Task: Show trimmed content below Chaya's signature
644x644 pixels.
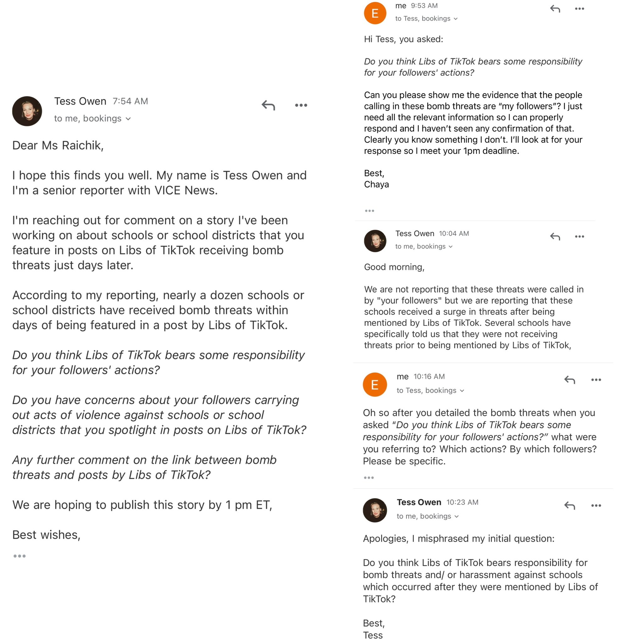Action: (369, 211)
